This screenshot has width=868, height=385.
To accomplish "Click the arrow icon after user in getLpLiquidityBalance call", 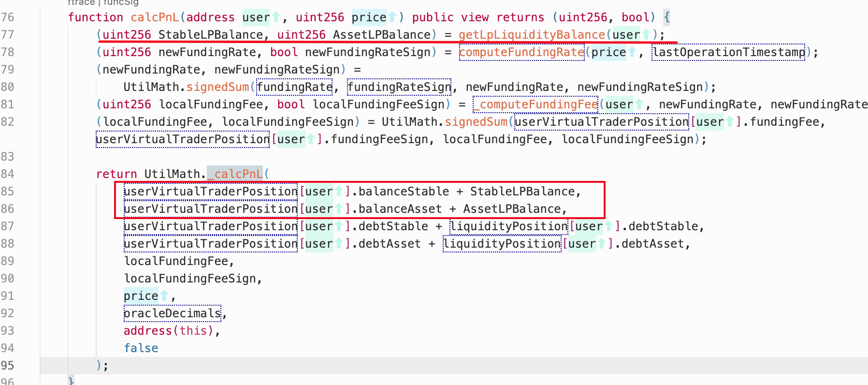I will click(645, 35).
